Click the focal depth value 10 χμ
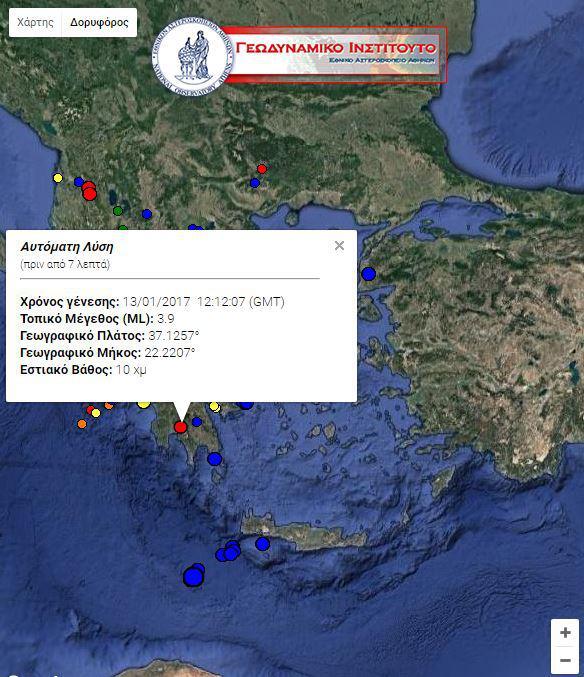 pos(131,370)
